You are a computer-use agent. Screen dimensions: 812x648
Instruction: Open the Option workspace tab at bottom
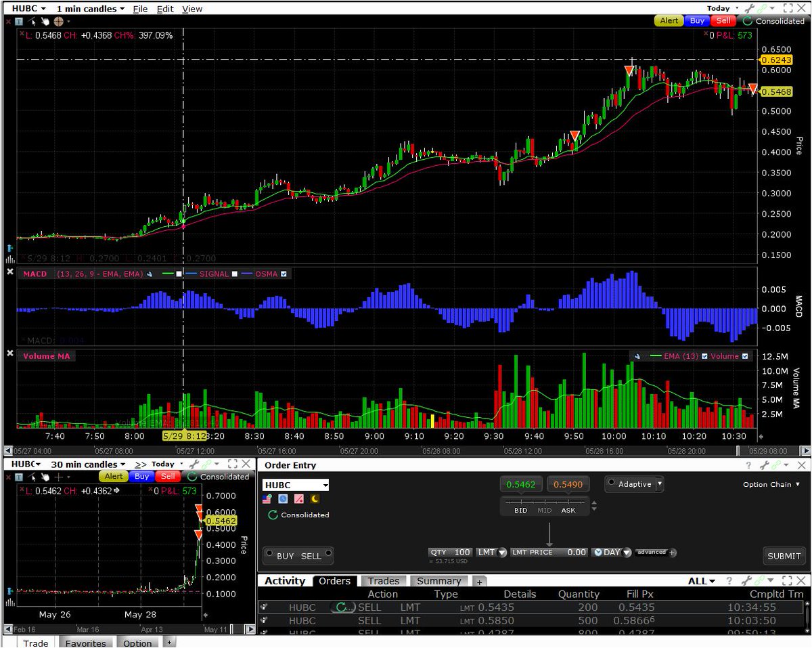pos(137,643)
